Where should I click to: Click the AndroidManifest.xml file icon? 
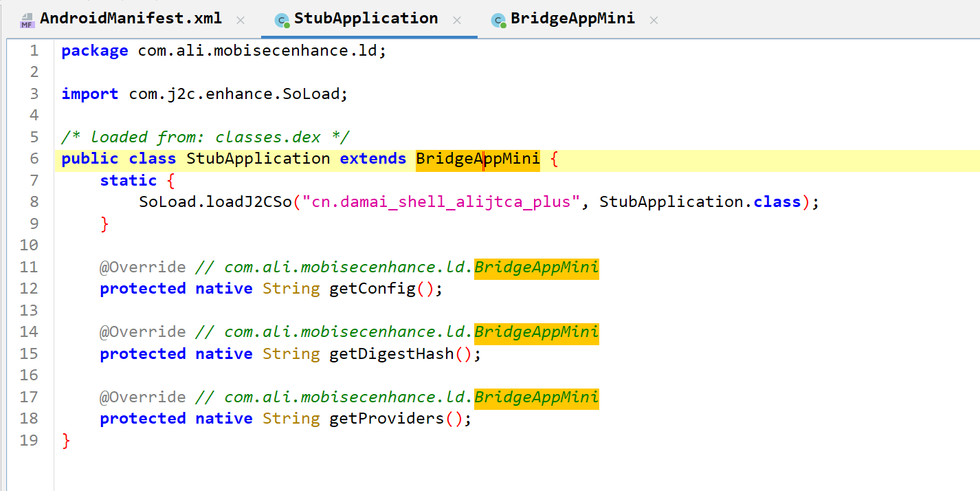(27, 20)
